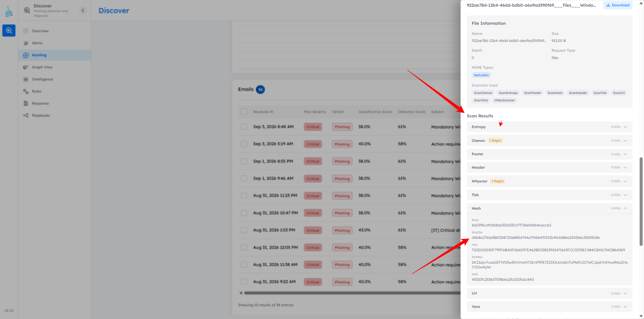Check the Aug 31, 2026 9:22 AM email

point(244,282)
